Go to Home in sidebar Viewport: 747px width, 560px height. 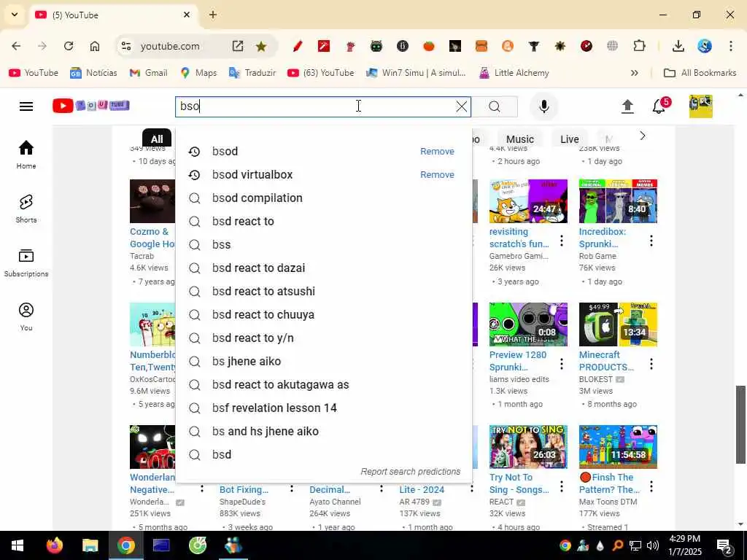point(26,155)
